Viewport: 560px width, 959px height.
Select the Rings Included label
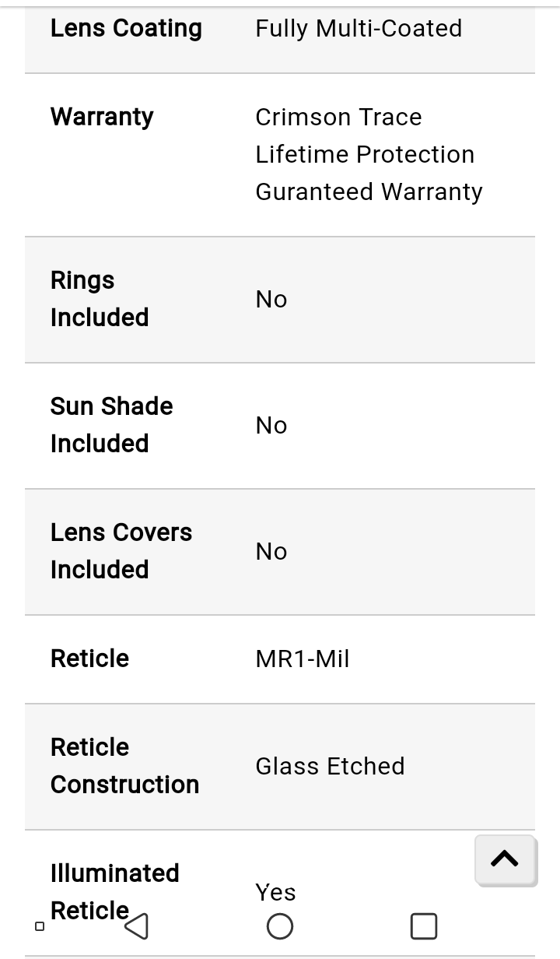click(100, 299)
